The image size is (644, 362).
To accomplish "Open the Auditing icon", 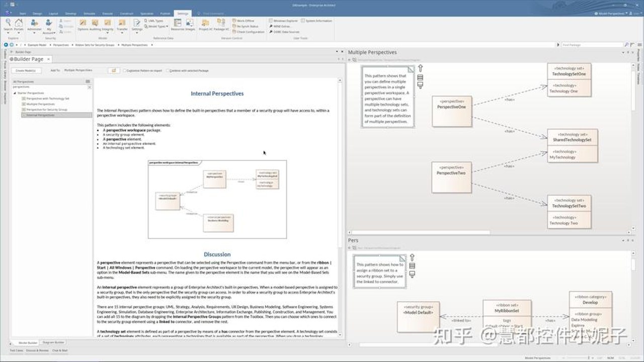I will [95, 25].
